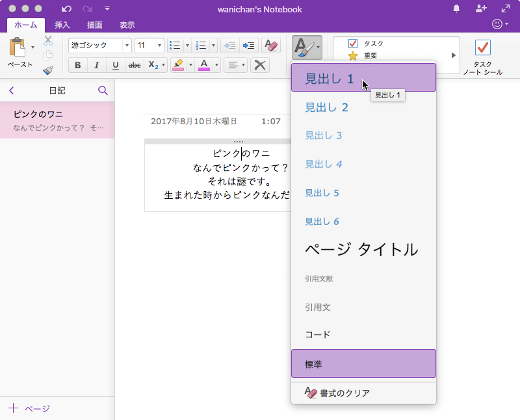The image size is (520, 420).
Task: Click the Cut scissors icon
Action: pos(48,40)
